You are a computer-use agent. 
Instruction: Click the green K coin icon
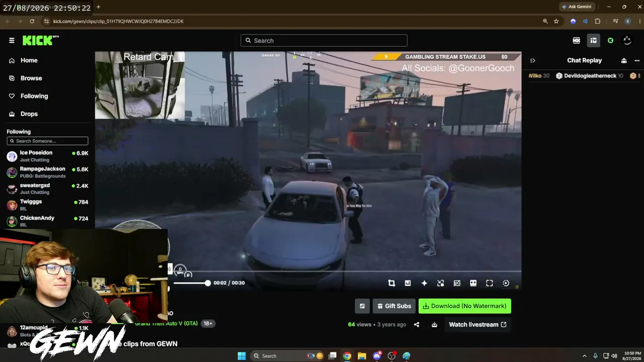(x=610, y=41)
